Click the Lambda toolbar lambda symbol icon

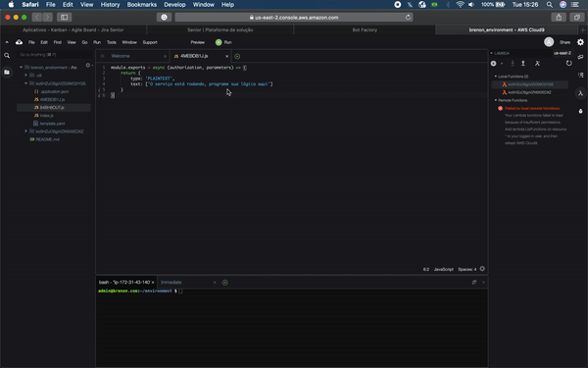537,64
